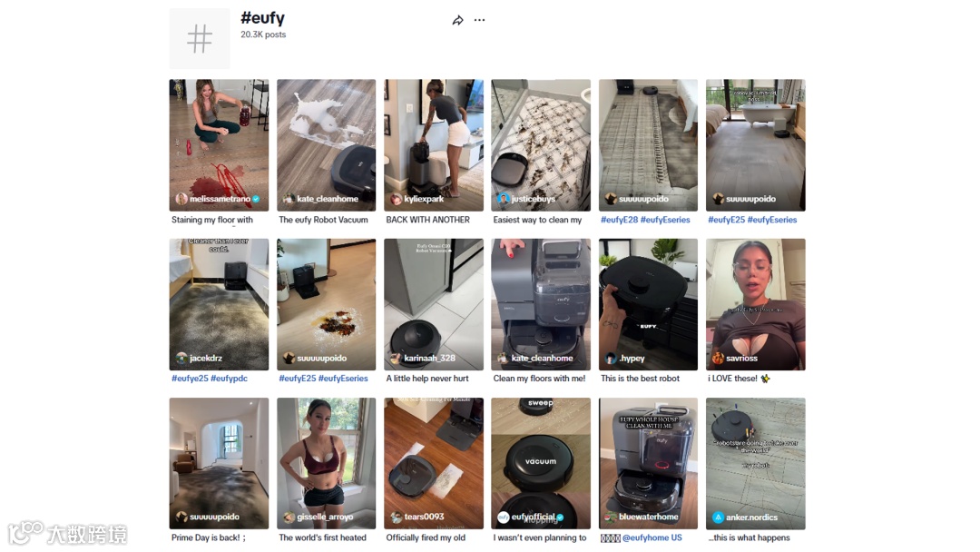Open the three-dots more options menu
Viewport: 980px width, 552px height.
tap(479, 20)
